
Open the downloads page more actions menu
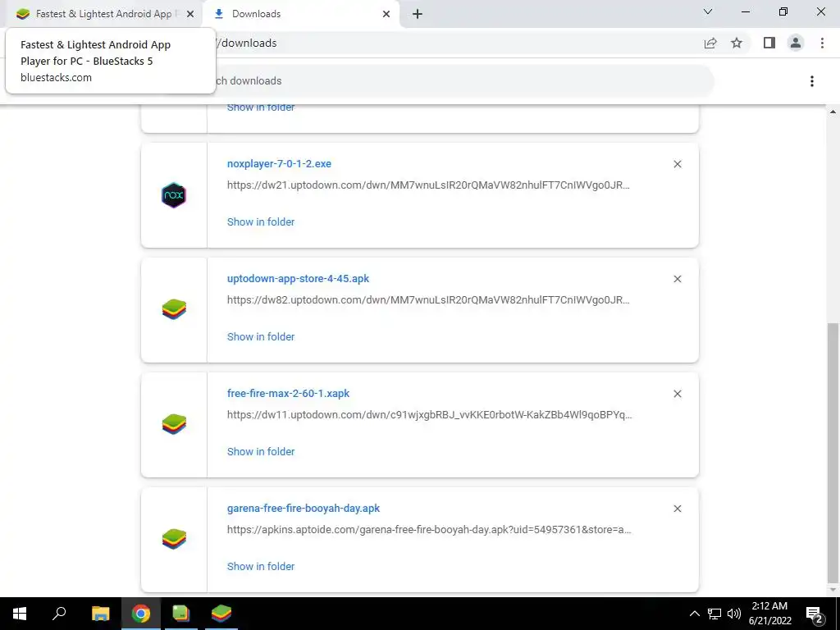click(x=811, y=81)
